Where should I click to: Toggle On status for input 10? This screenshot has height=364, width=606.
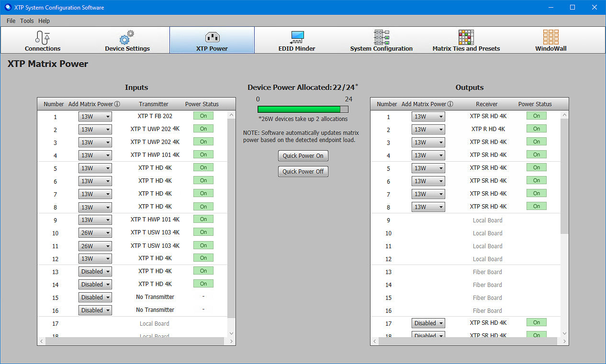click(203, 232)
